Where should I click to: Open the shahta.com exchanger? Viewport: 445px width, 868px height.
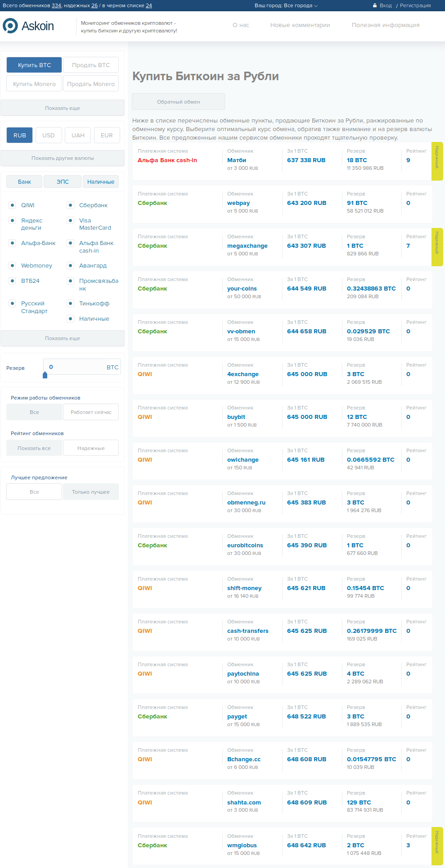pyautogui.click(x=244, y=802)
